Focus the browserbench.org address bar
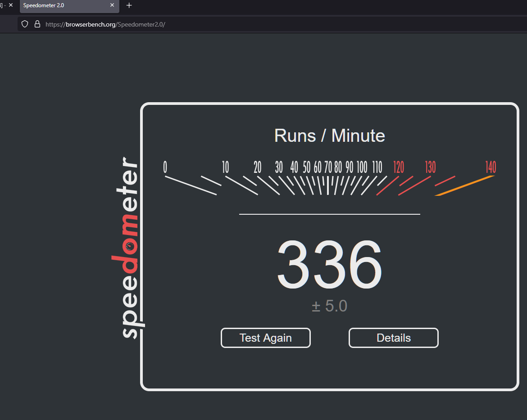Screen dimensions: 527x420 272,24
